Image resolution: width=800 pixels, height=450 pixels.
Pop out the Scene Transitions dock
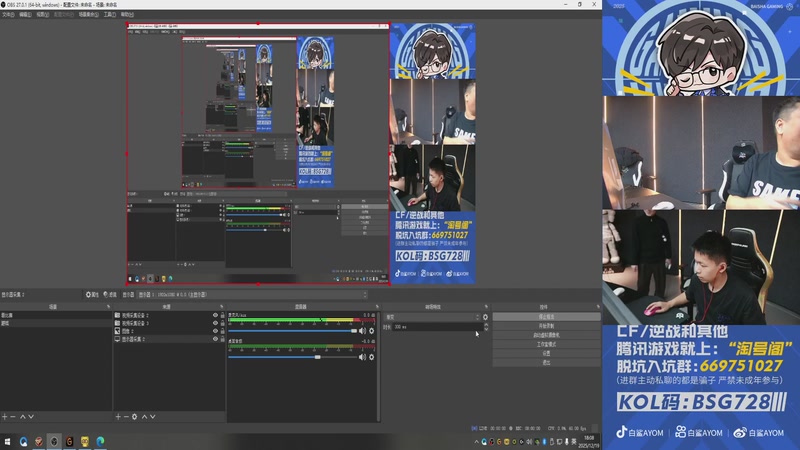[486, 307]
